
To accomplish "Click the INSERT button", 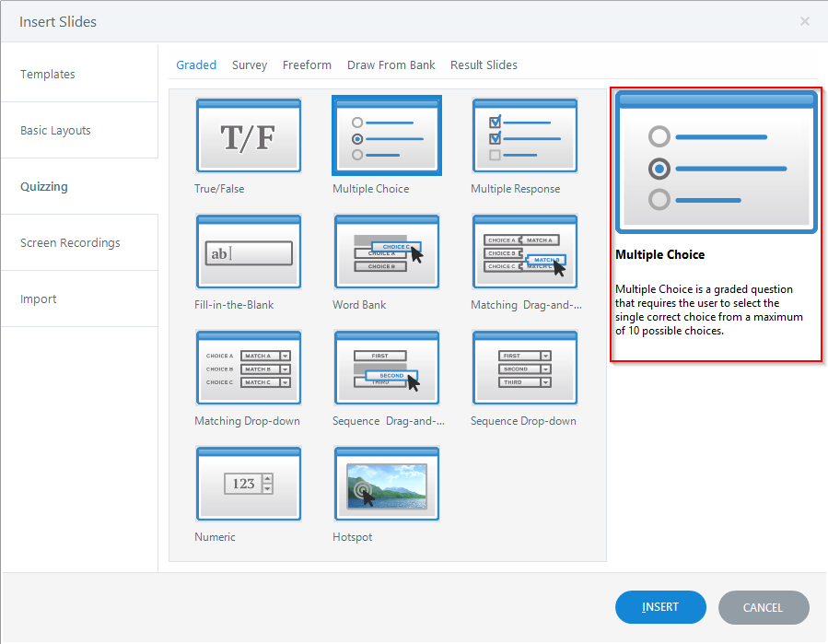I will pos(660,607).
